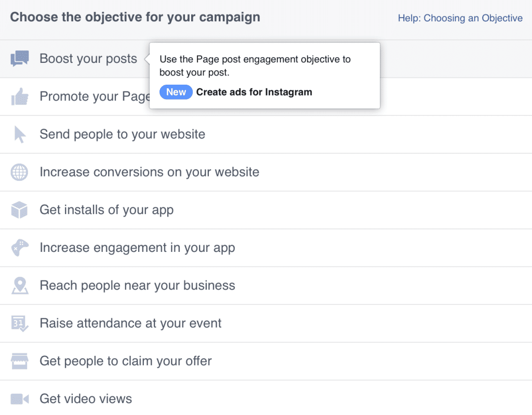This screenshot has width=532, height=415.
Task: Click the calendar event attendance icon
Action: [x=20, y=324]
